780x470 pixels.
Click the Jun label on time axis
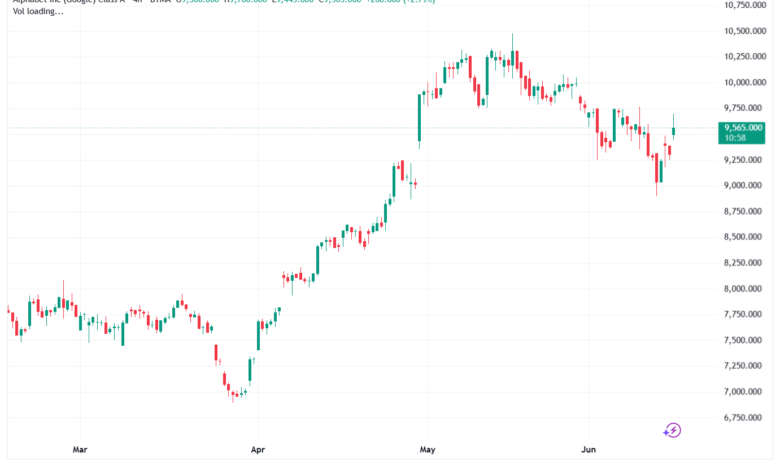588,450
